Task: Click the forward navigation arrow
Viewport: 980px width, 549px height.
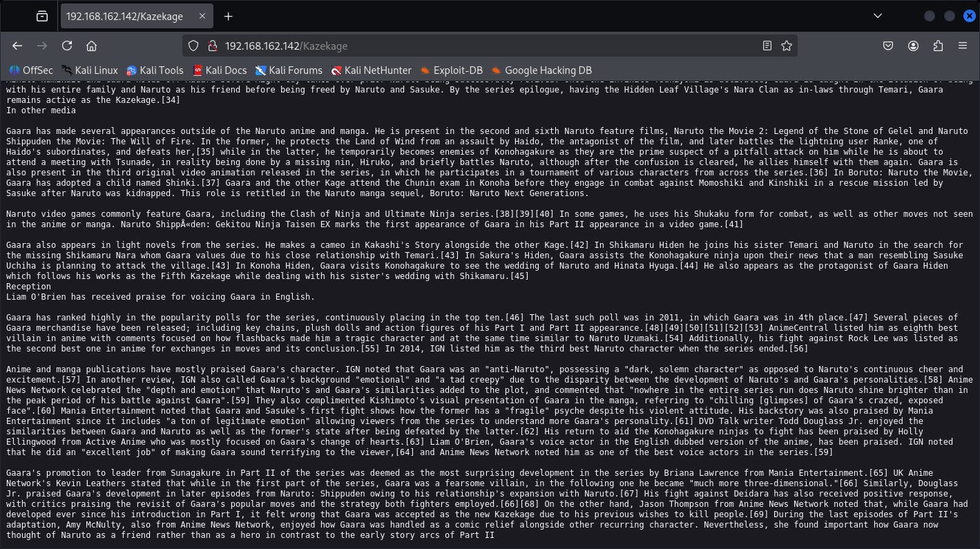Action: point(42,46)
